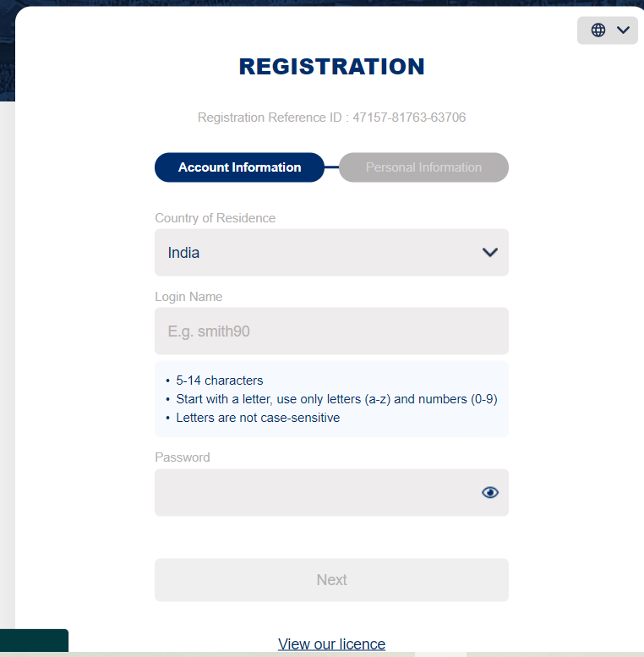Expand the language selector chevron
Image resolution: width=644 pixels, height=657 pixels.
pos(623,30)
